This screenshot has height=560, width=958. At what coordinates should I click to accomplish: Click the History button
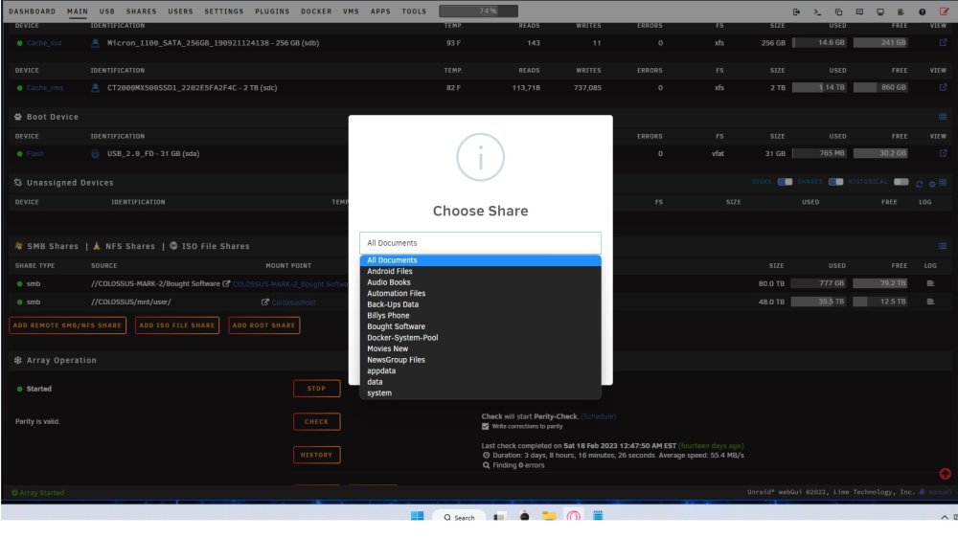(316, 455)
